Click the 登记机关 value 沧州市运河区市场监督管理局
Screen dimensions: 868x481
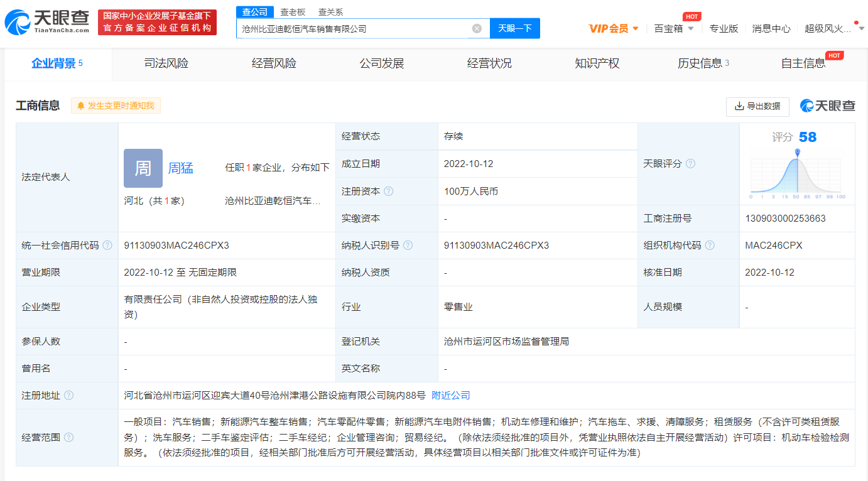(x=506, y=342)
